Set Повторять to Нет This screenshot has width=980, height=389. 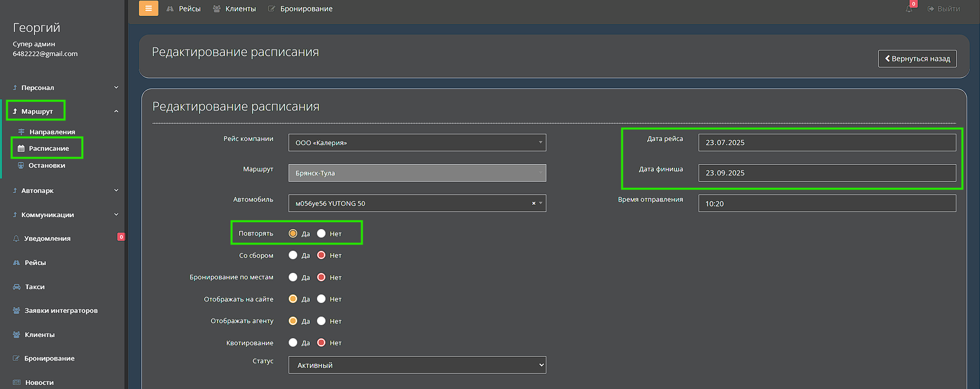pyautogui.click(x=322, y=234)
